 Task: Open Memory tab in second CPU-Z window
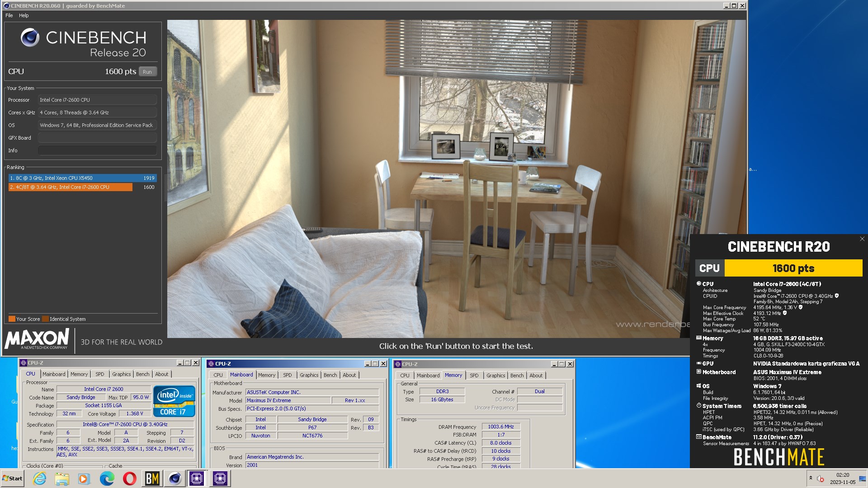[267, 375]
